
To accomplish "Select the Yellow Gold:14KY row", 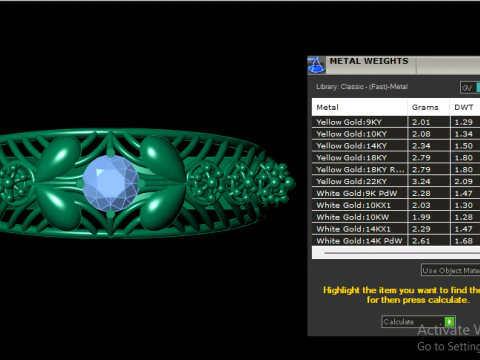I will pyautogui.click(x=396, y=146).
